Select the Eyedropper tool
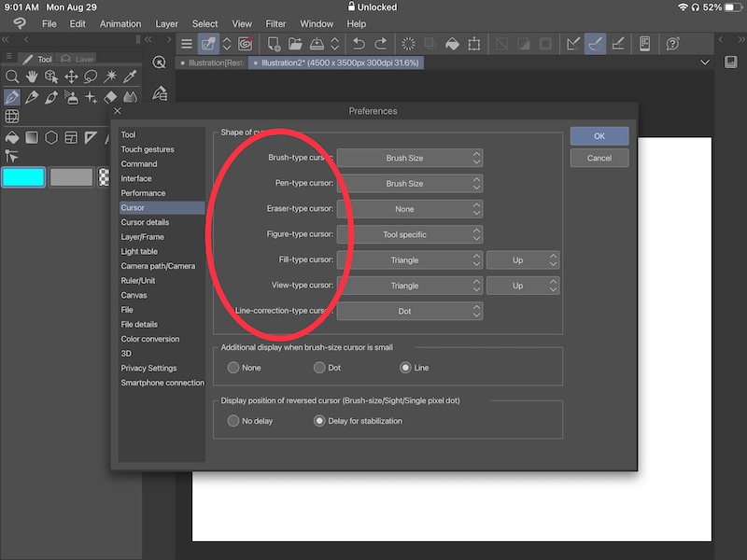Viewport: 747px width, 560px height. click(x=131, y=77)
